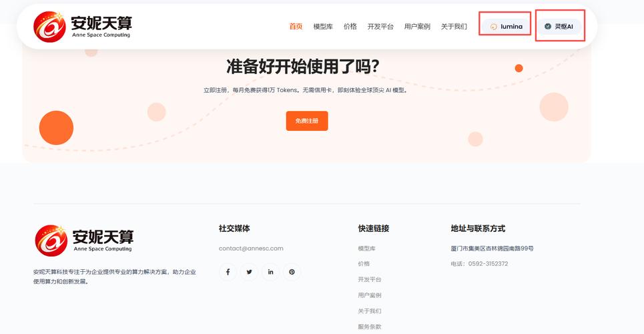Click the Facebook social icon

coord(228,272)
